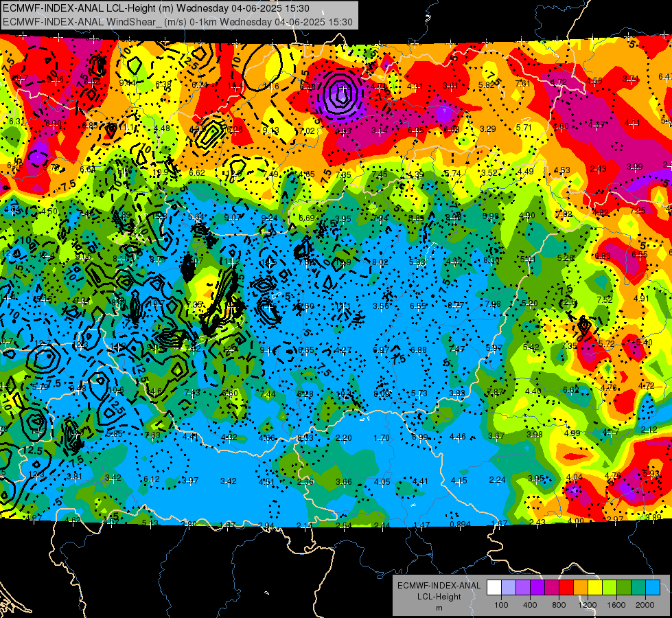672x618 pixels.
Task: Click the grid value 9.44
Action: [127, 83]
